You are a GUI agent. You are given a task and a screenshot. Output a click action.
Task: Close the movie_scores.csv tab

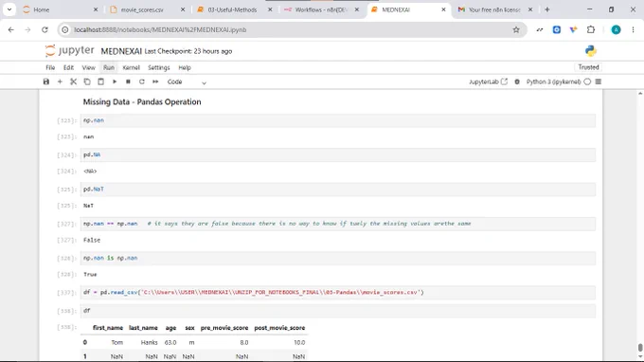click(x=183, y=9)
